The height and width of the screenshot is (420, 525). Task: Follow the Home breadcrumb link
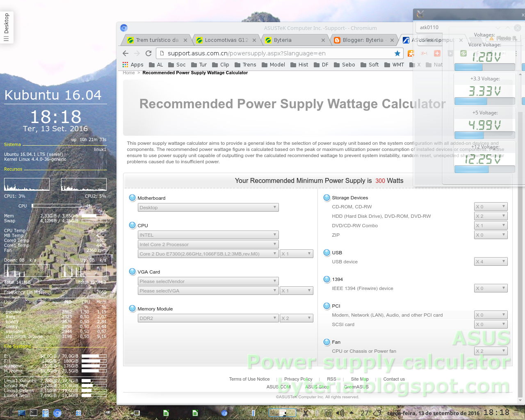(x=129, y=73)
